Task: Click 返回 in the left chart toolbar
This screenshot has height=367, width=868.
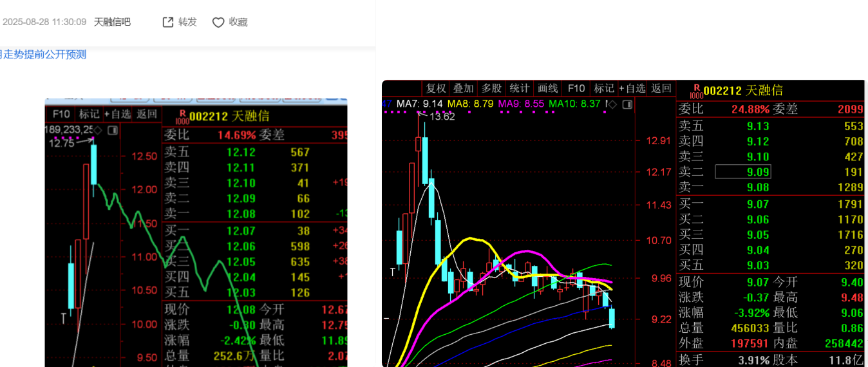Action: [x=147, y=114]
